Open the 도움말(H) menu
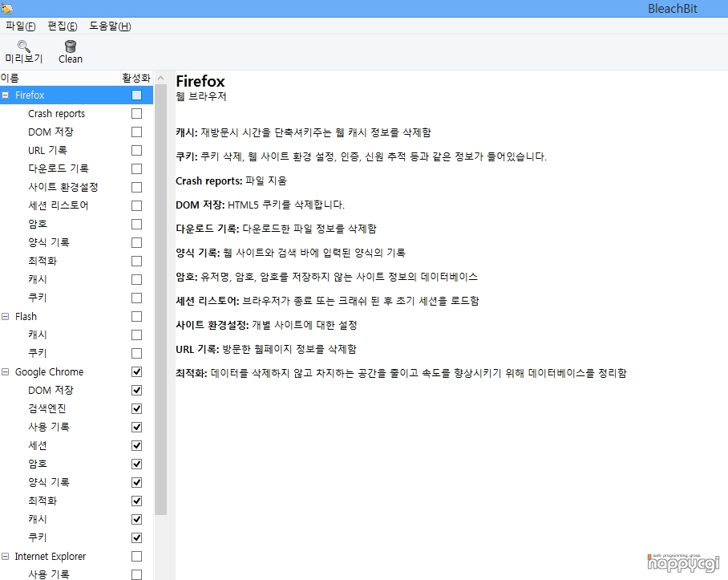This screenshot has height=580, width=728. pos(110,26)
